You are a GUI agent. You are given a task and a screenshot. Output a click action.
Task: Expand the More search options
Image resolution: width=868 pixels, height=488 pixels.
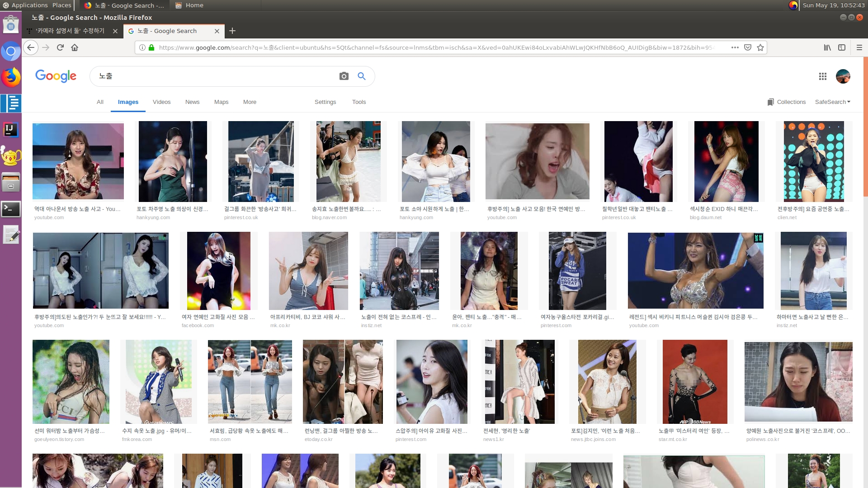[250, 102]
